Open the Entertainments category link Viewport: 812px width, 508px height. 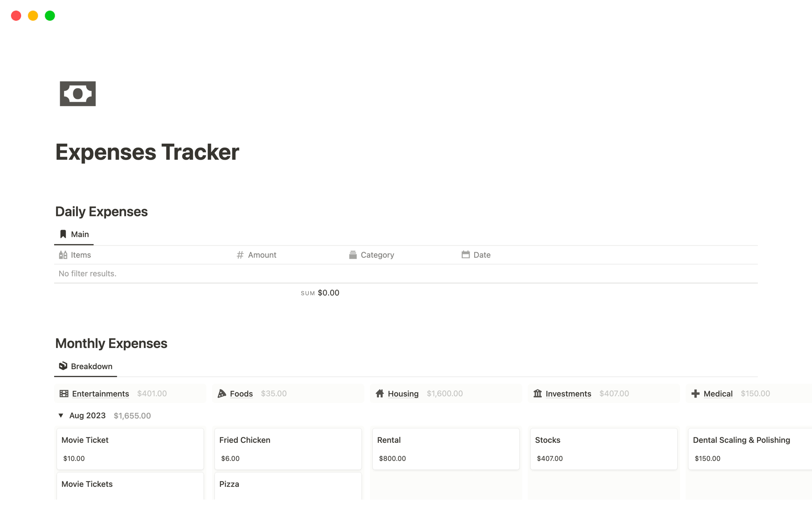coord(100,394)
